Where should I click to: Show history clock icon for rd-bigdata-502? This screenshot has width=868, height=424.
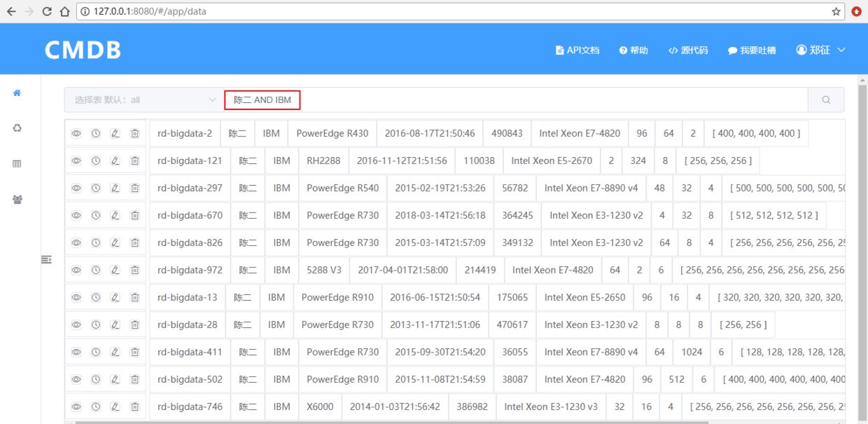tap(96, 379)
